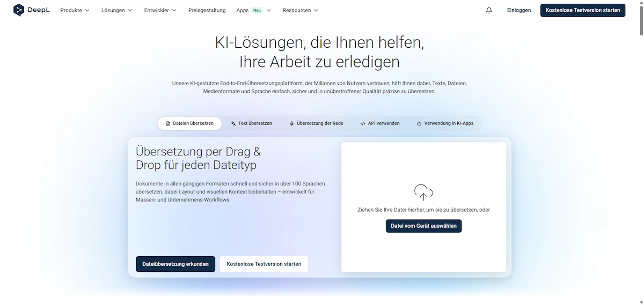Screen dimensions: 644x305
Task: Expand the Produkte dropdown chevron
Action: click(x=87, y=10)
